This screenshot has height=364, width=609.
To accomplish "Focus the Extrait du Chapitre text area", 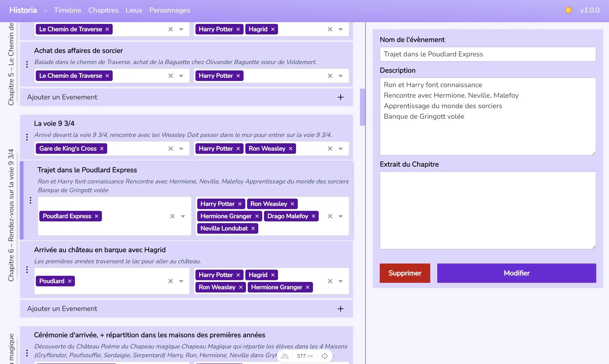I will pos(488,210).
